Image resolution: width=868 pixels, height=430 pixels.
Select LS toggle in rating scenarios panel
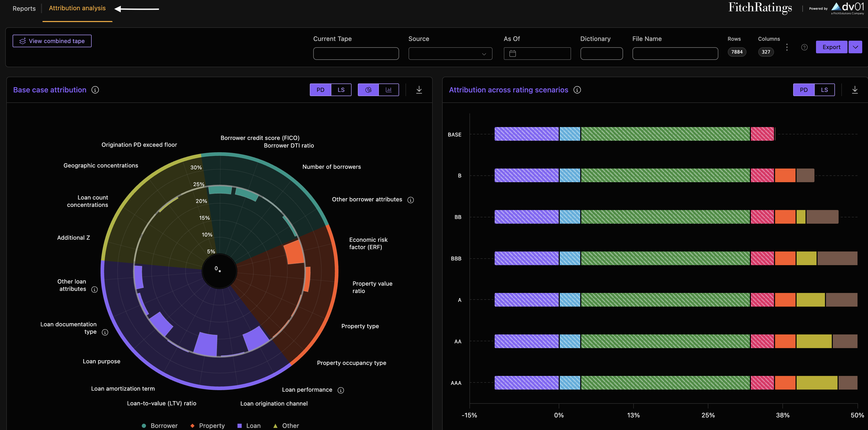[824, 90]
